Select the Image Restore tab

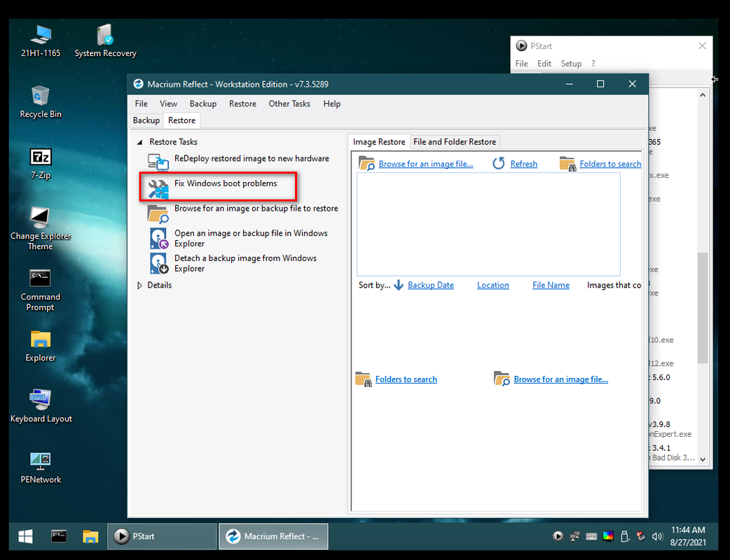[379, 142]
